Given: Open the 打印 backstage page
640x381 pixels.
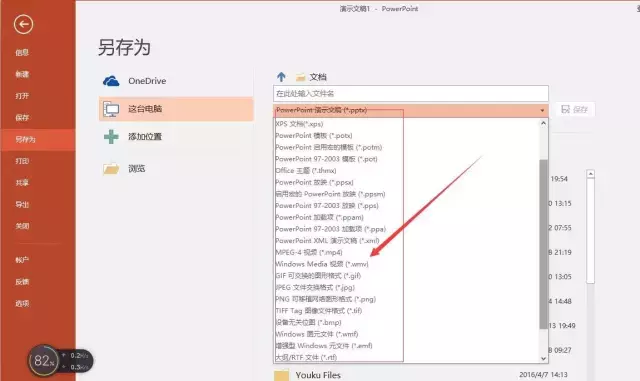Looking at the screenshot, I should (x=22, y=161).
